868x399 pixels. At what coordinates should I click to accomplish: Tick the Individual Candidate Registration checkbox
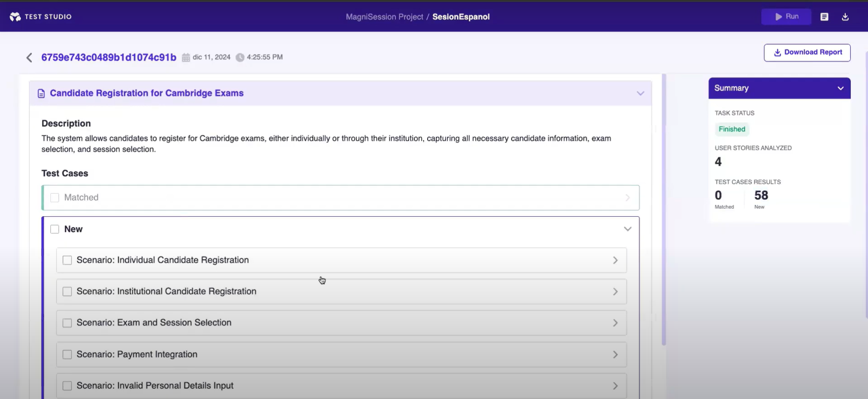click(67, 260)
